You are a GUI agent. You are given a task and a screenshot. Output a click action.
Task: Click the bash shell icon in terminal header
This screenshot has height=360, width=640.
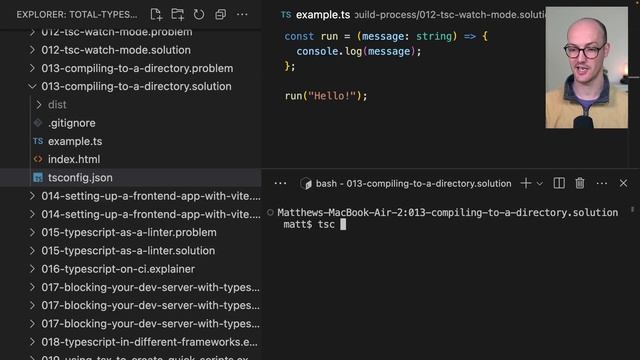click(x=306, y=184)
